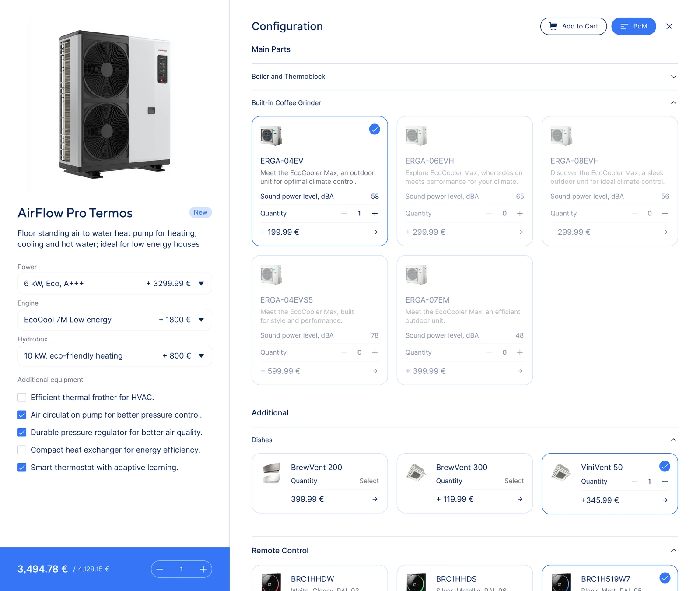Open BrewVent 200 details with the arrow
The width and height of the screenshot is (700, 591).
(x=374, y=499)
